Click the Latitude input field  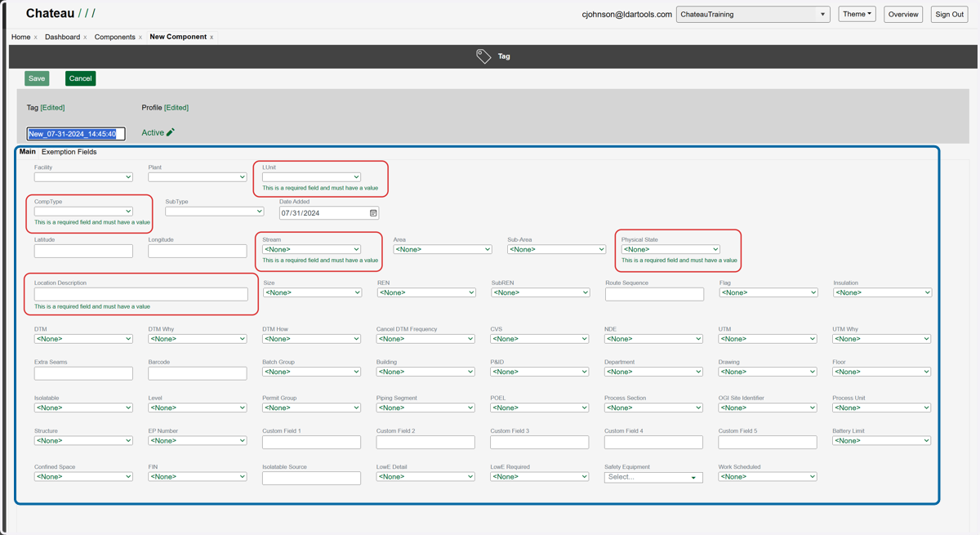click(83, 252)
